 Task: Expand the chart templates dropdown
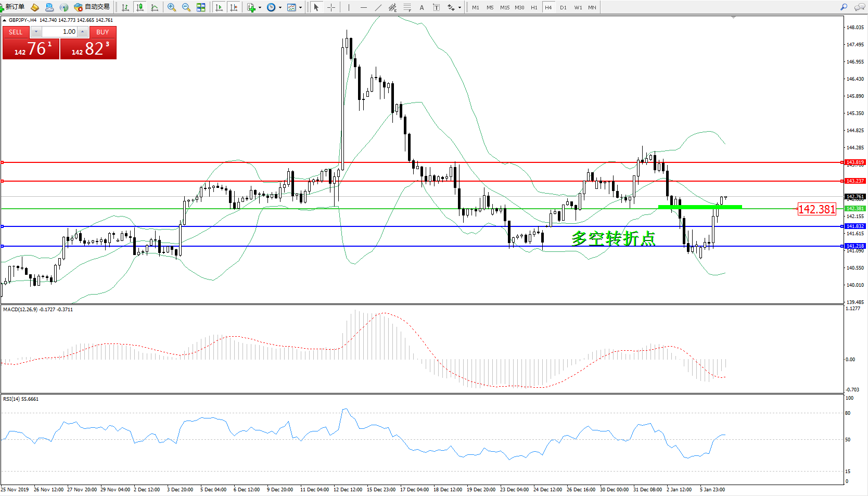(300, 7)
